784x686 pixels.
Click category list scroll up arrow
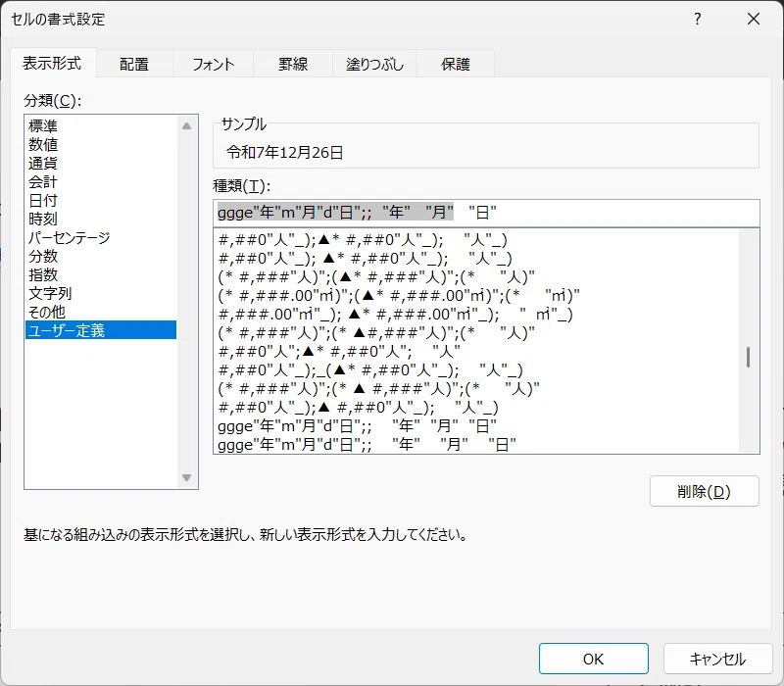click(x=186, y=126)
